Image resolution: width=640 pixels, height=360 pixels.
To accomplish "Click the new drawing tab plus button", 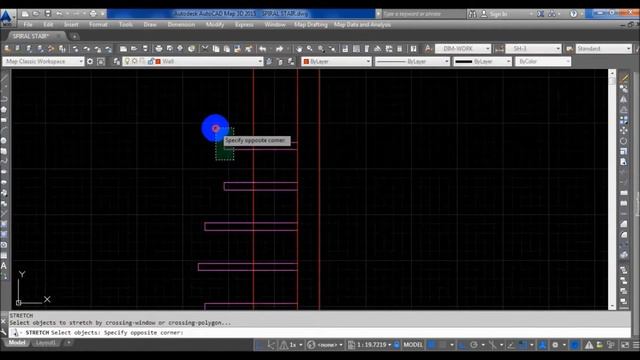I will click(74, 36).
